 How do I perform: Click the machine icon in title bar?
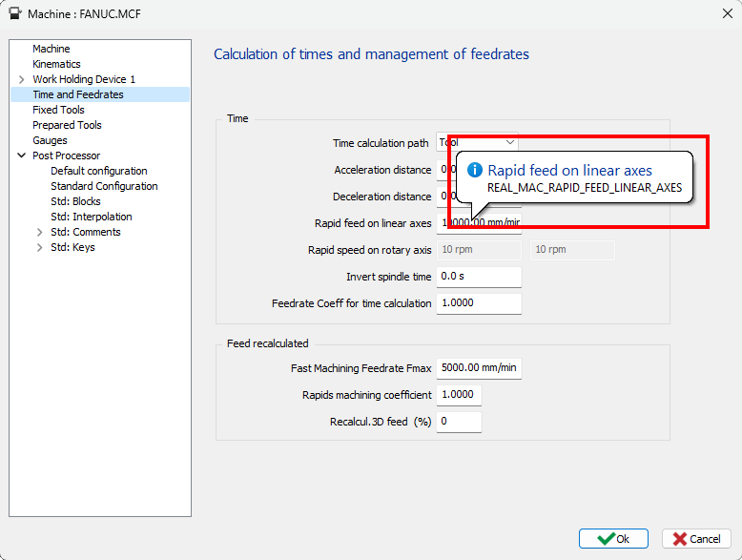(x=15, y=14)
